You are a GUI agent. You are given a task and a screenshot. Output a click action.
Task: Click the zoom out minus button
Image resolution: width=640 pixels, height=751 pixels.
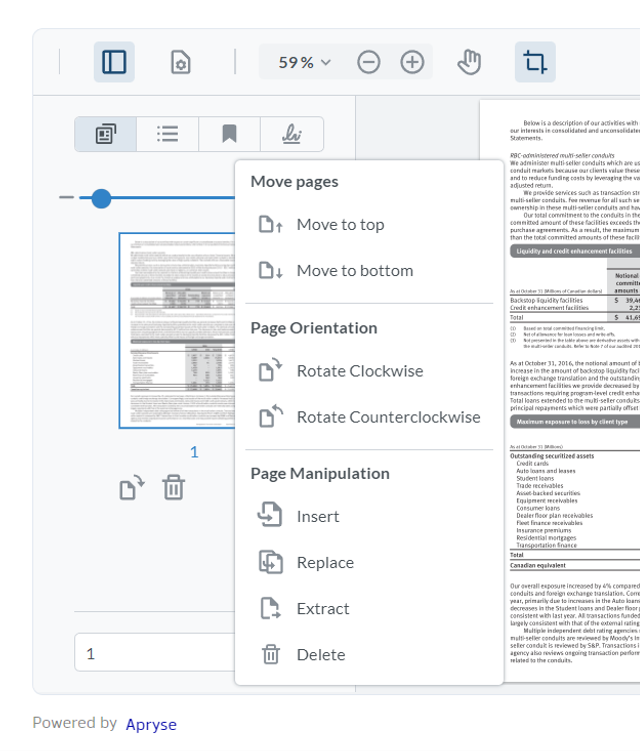coord(368,62)
